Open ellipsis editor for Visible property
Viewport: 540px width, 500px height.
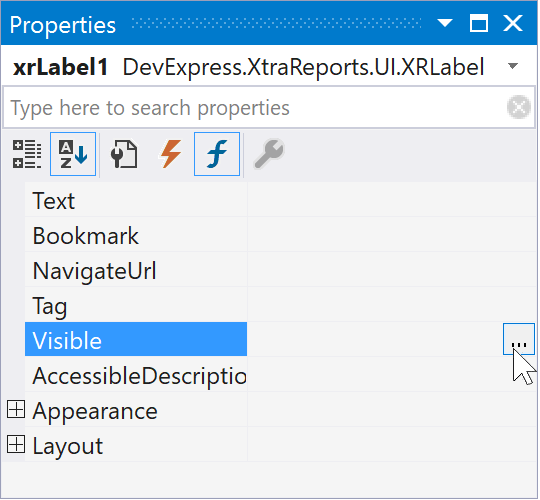point(519,339)
